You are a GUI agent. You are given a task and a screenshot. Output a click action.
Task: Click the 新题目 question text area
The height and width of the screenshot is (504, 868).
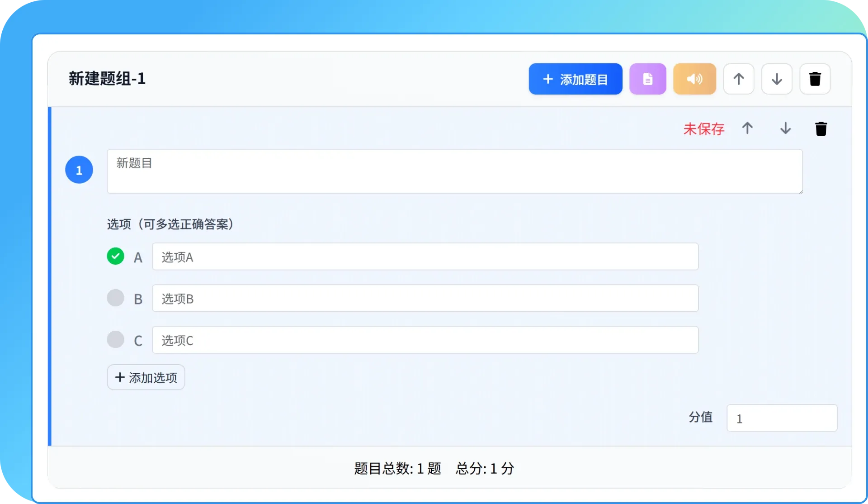click(x=455, y=171)
